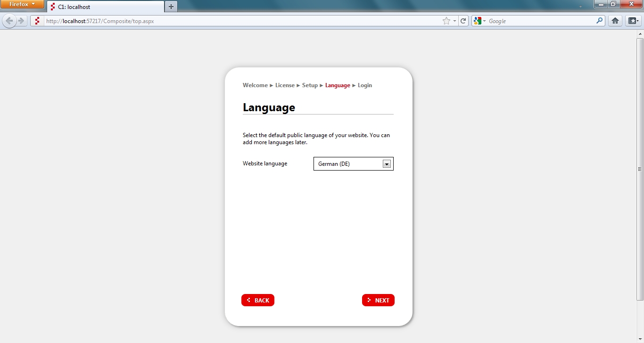The image size is (644, 343).
Task: Expand the Website language dropdown arrow
Action: click(387, 164)
